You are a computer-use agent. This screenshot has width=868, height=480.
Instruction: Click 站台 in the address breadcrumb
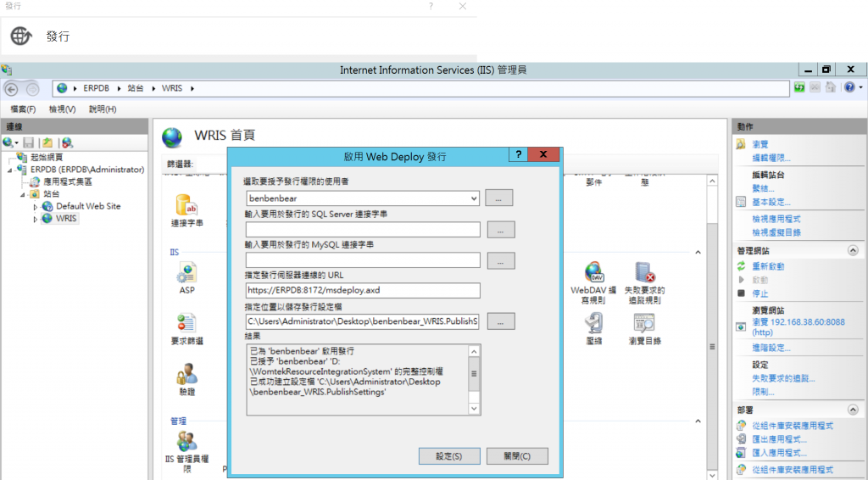pyautogui.click(x=136, y=88)
